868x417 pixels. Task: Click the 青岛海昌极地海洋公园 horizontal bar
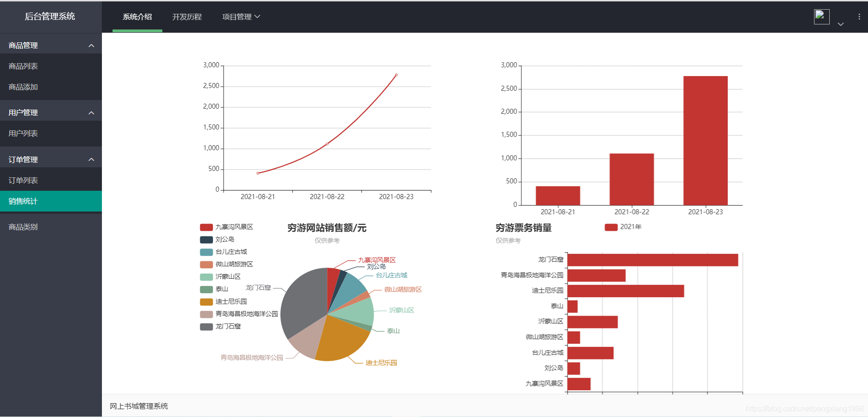pos(597,276)
